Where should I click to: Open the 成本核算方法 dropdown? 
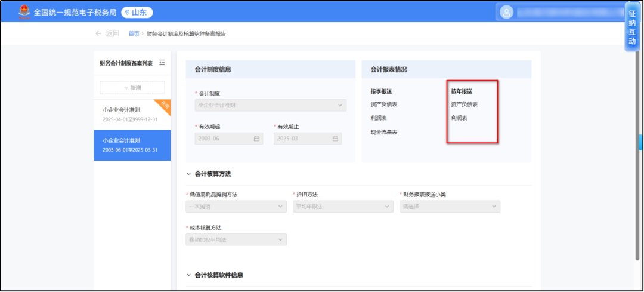(236, 240)
